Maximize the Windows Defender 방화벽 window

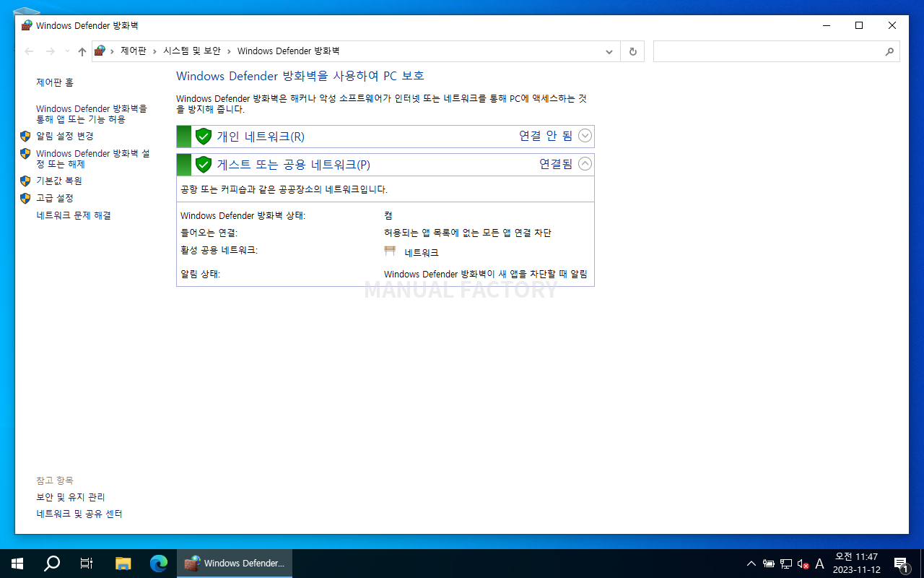coord(859,25)
